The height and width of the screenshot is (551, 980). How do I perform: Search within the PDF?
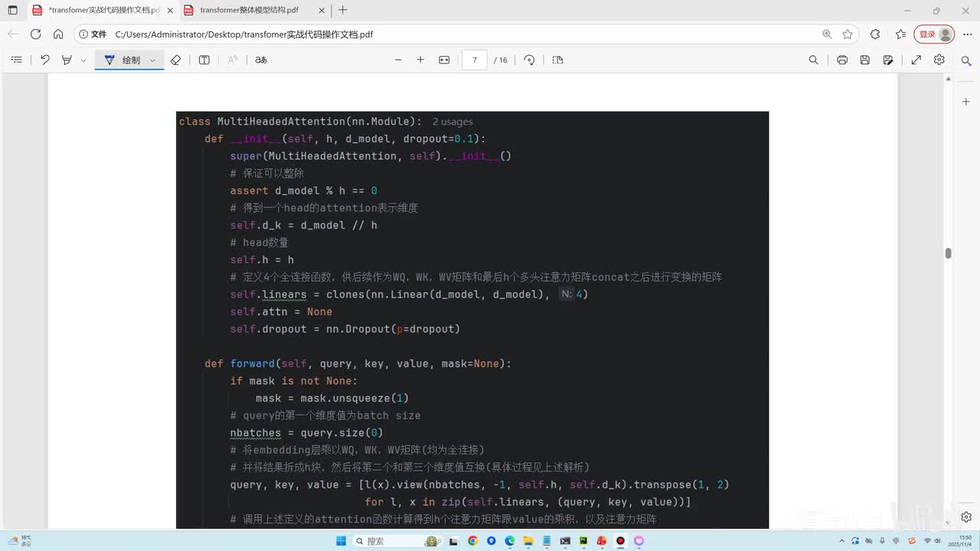point(814,60)
